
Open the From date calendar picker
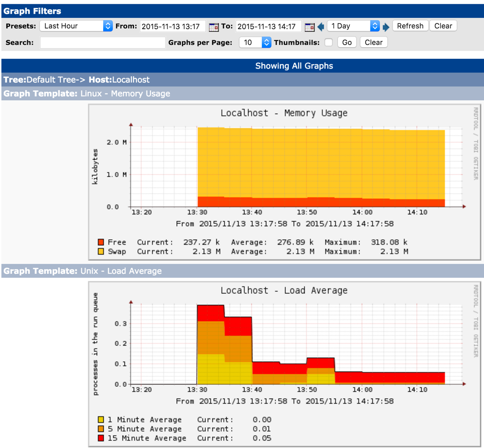point(213,27)
